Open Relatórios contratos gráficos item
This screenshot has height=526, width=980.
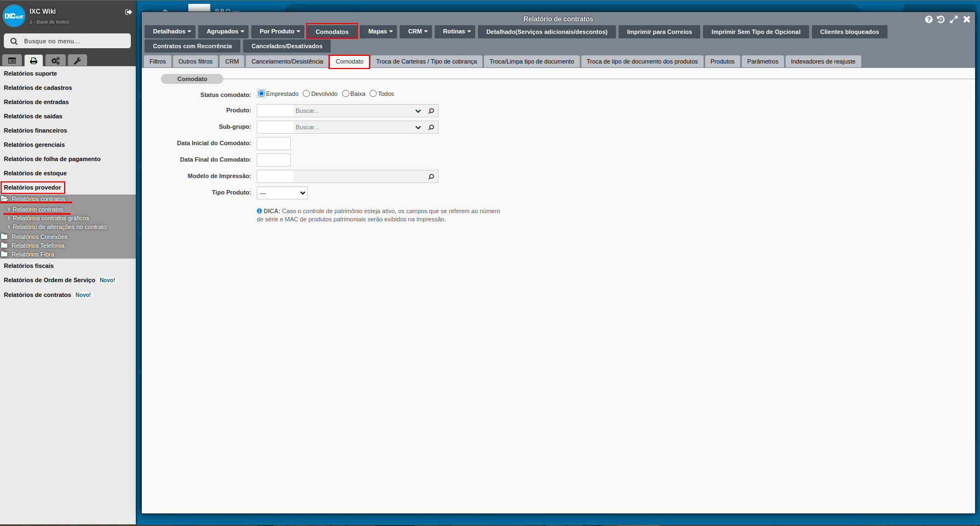point(51,218)
